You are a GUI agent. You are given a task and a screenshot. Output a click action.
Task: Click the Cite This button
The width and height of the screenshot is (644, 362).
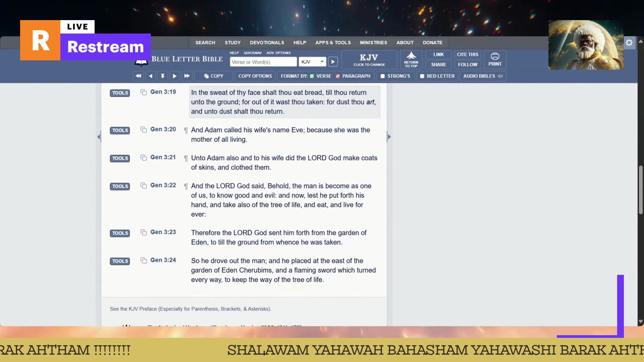point(467,54)
